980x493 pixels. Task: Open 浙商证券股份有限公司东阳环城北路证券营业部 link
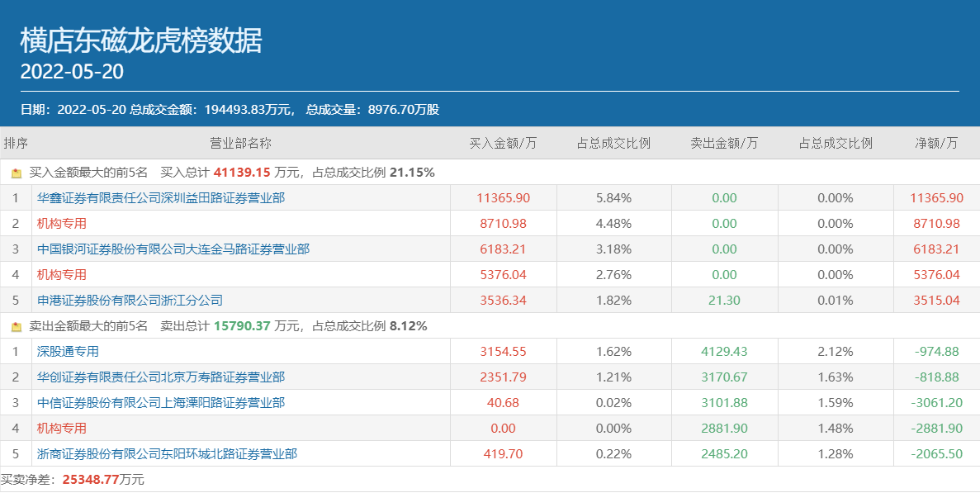coord(167,454)
